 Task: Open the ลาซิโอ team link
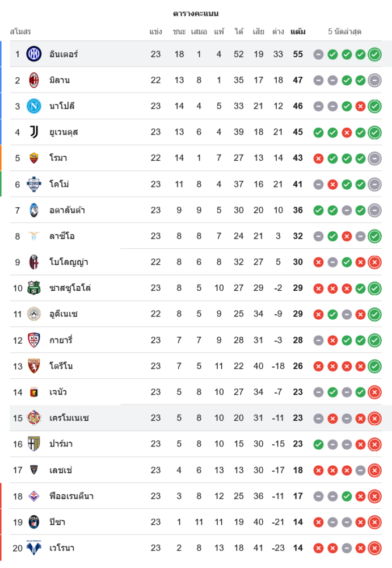tap(62, 236)
